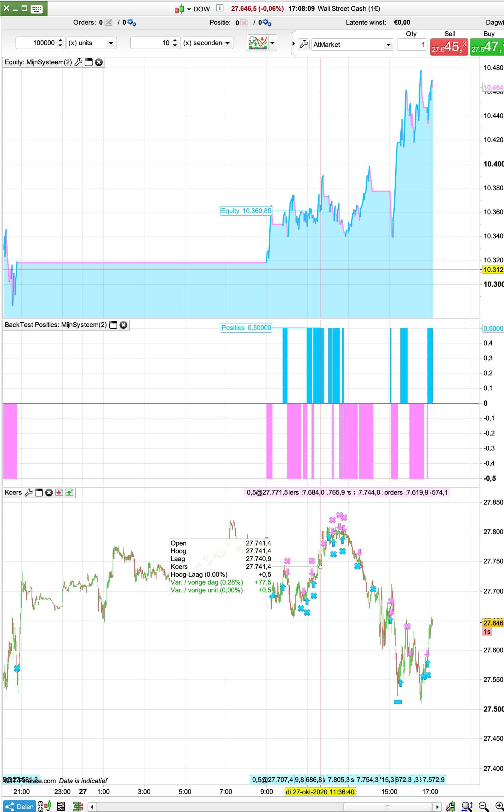Click the red Sell price button
This screenshot has width=504, height=812.
pos(449,47)
